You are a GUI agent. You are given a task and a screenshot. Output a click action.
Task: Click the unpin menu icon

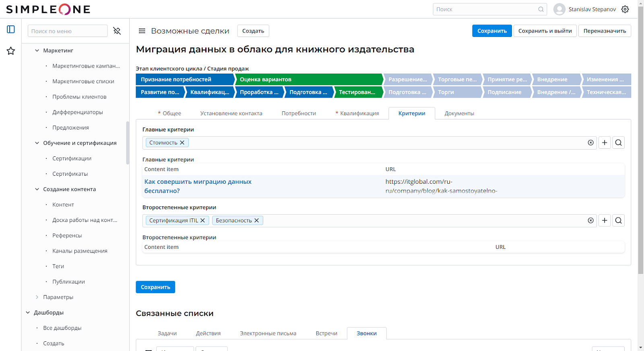[117, 31]
